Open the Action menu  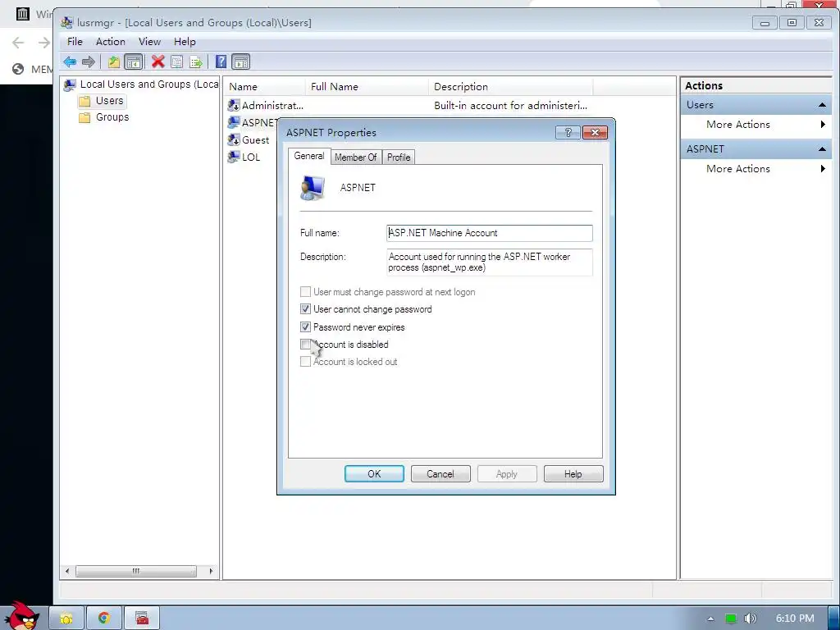(111, 41)
